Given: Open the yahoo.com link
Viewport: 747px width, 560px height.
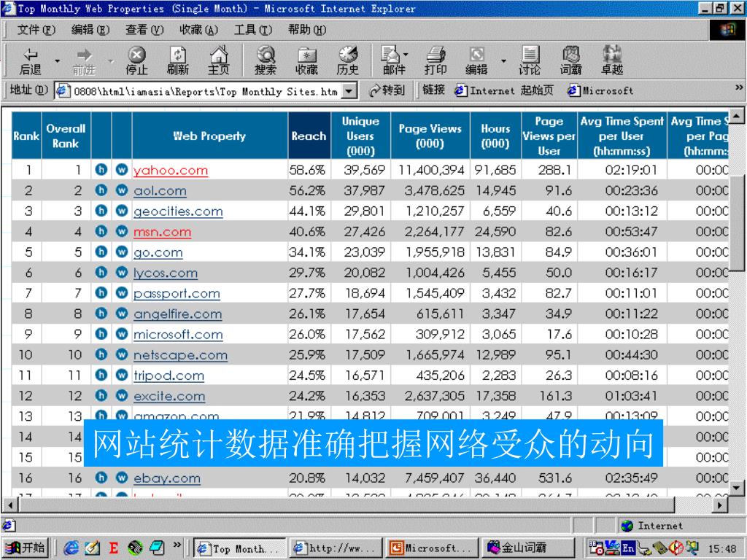Looking at the screenshot, I should 171,171.
